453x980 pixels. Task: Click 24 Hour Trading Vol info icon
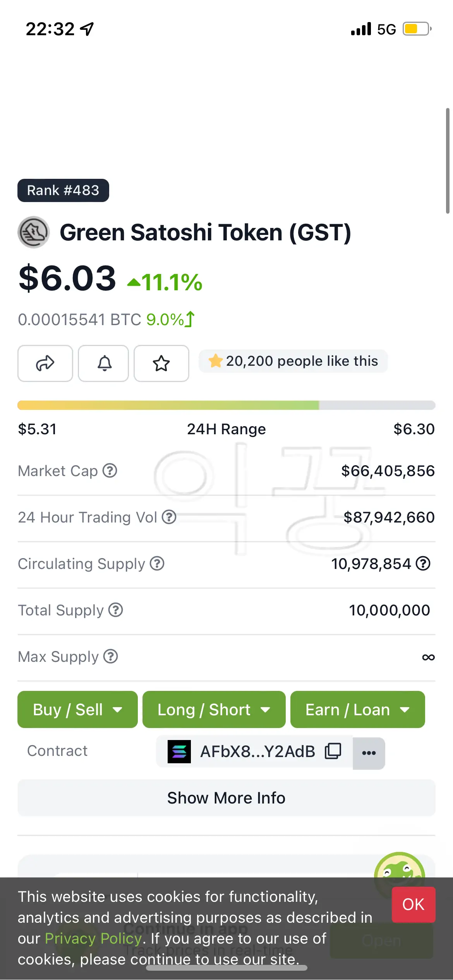[x=169, y=517]
